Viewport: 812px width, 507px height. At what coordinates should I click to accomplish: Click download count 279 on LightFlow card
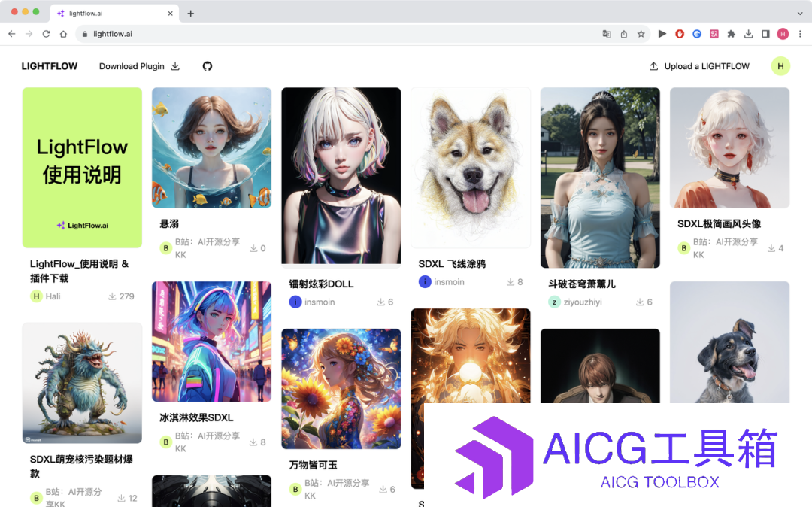126,296
